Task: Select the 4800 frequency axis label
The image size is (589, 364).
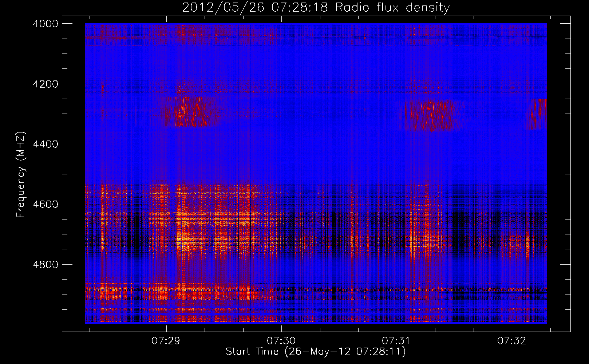Action: point(46,265)
